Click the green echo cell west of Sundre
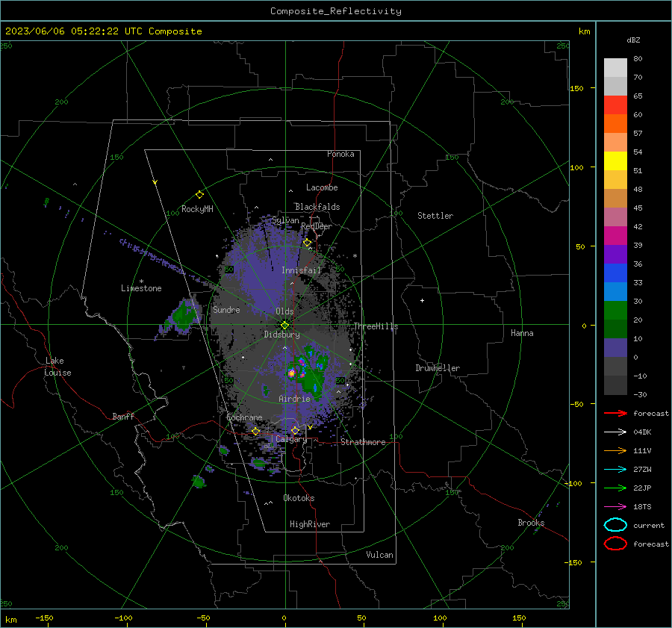 click(x=184, y=317)
